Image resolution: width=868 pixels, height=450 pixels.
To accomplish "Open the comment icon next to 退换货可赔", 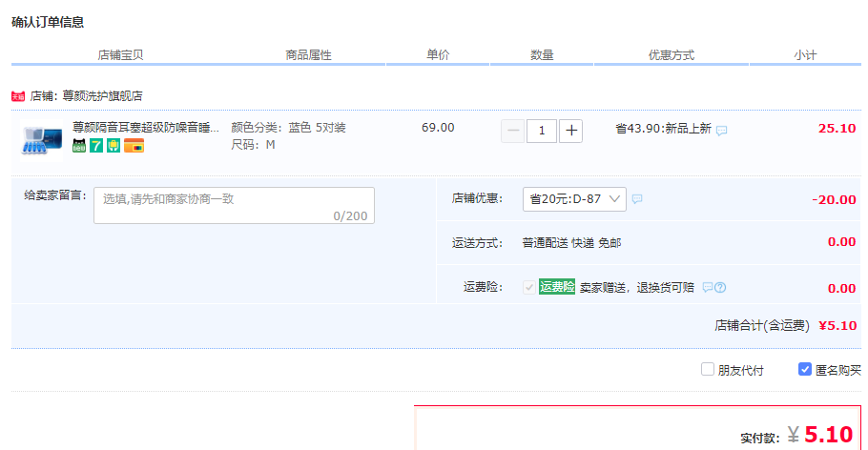I will 707,287.
